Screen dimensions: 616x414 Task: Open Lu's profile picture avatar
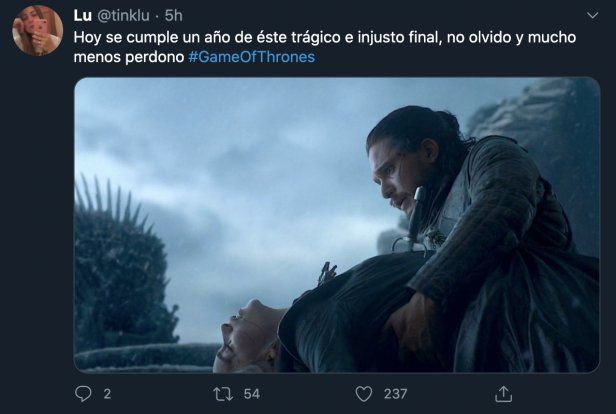[x=37, y=31]
